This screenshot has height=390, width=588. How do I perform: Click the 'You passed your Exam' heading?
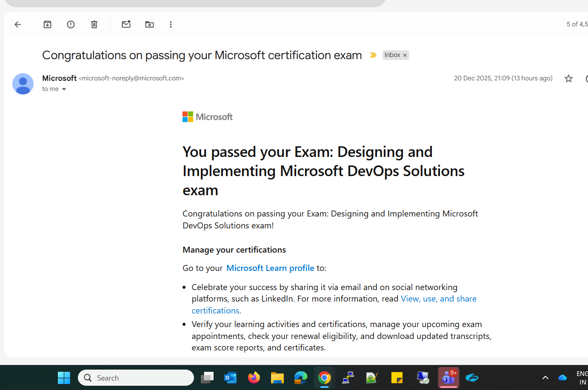click(x=323, y=171)
